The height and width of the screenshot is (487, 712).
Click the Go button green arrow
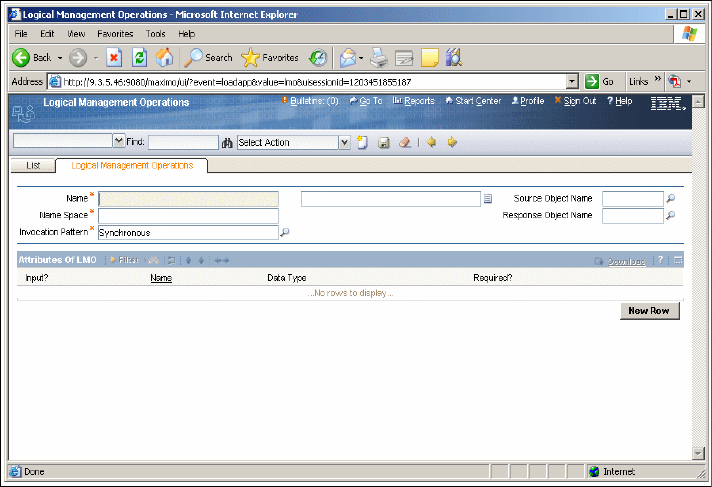pyautogui.click(x=592, y=82)
